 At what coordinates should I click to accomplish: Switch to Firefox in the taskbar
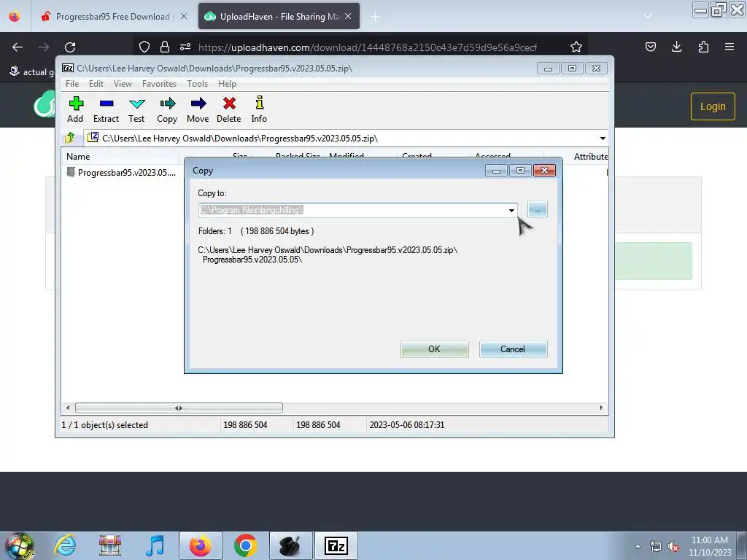200,545
